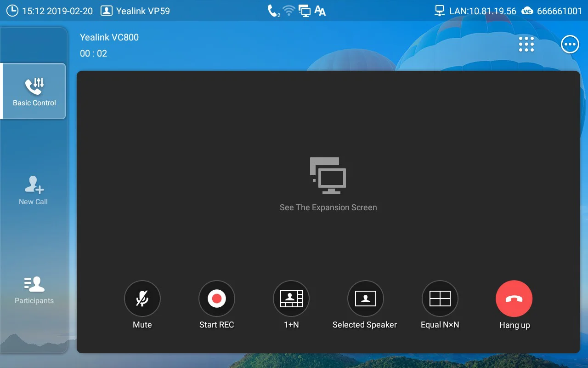Start recording the call
Screen dimensions: 588x368
coord(217,298)
